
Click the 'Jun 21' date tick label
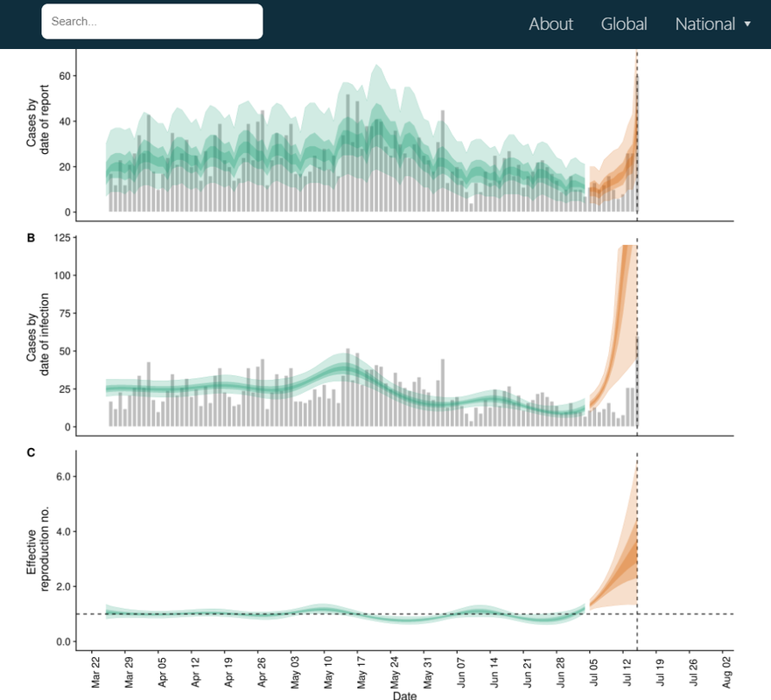point(527,672)
